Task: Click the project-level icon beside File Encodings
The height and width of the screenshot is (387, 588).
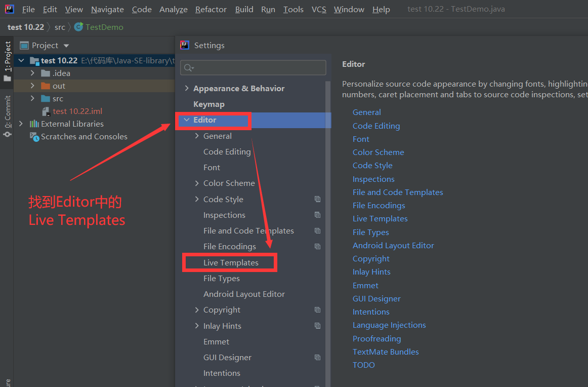Action: pos(318,246)
